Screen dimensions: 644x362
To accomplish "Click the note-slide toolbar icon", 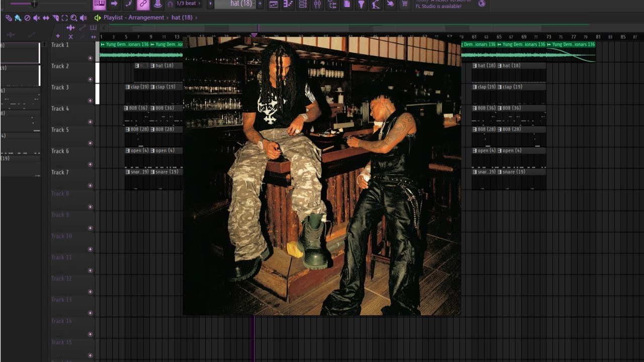I will (129, 4).
